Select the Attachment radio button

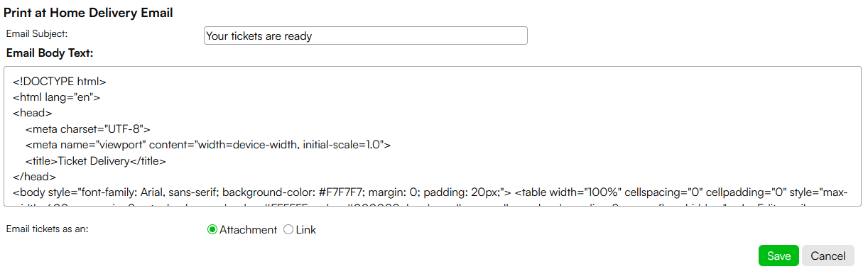(x=212, y=230)
